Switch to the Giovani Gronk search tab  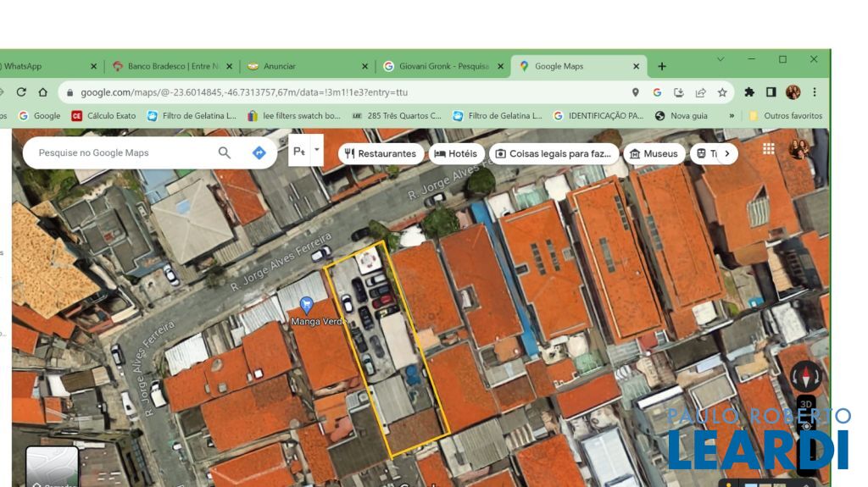pyautogui.click(x=439, y=66)
